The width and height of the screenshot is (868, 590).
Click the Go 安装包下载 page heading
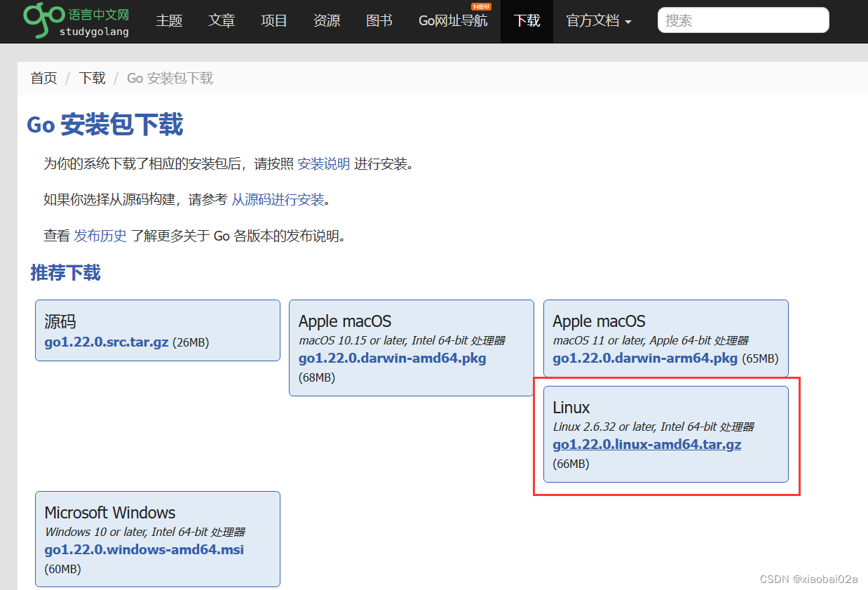105,125
